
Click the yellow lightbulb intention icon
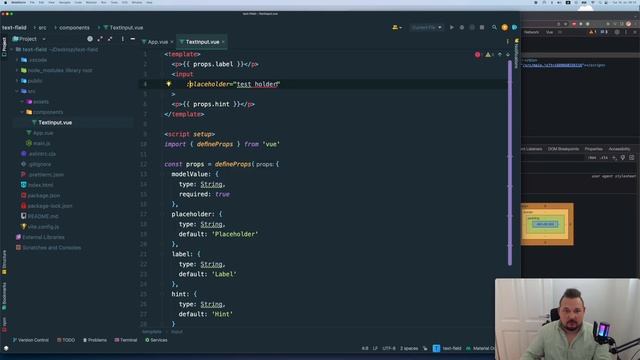(x=169, y=84)
